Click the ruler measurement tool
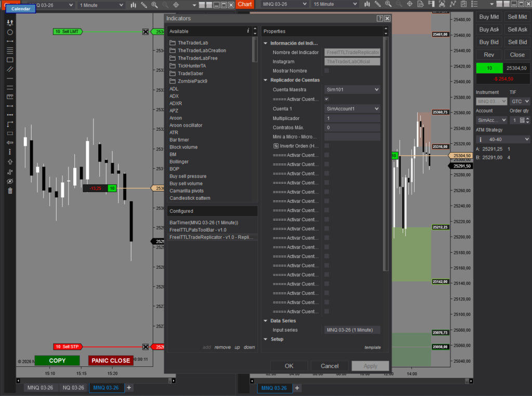Viewport: 532px width, 396px height. [x=10, y=97]
